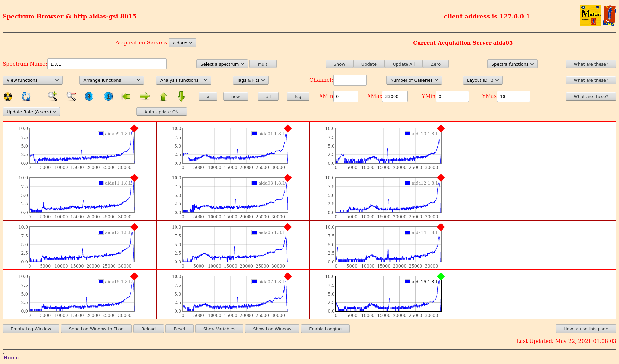Click the Reload button
The width and height of the screenshot is (619, 364).
coord(149,329)
